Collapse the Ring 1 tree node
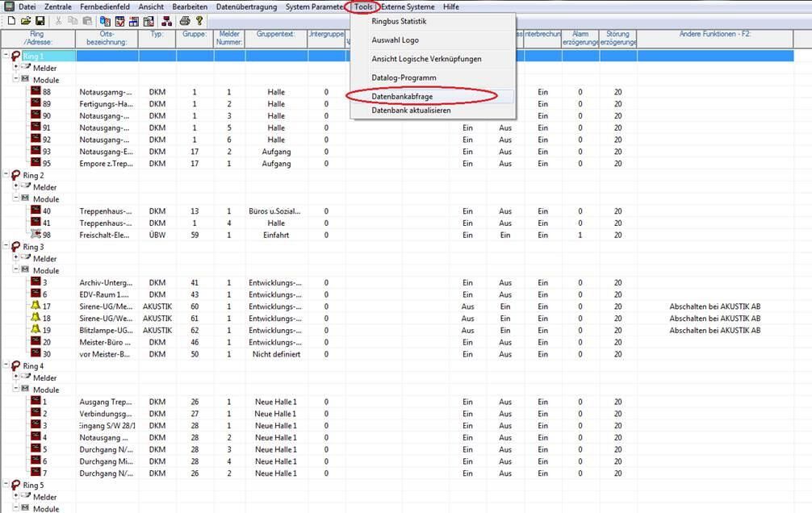 (x=6, y=54)
